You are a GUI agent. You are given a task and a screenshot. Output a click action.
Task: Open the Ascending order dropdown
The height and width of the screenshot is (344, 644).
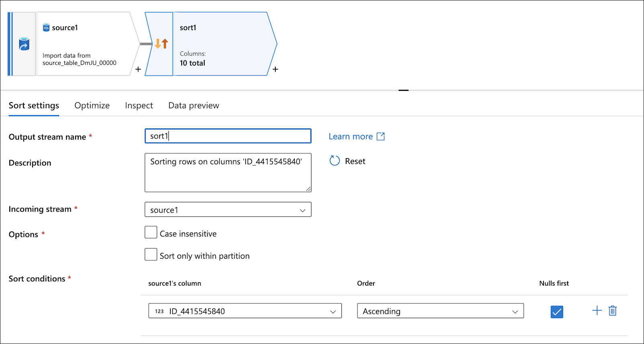pos(440,311)
